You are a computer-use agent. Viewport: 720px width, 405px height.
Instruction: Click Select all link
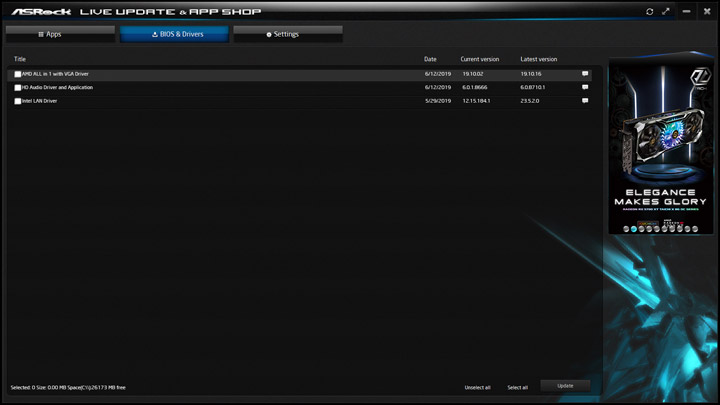pyautogui.click(x=518, y=388)
